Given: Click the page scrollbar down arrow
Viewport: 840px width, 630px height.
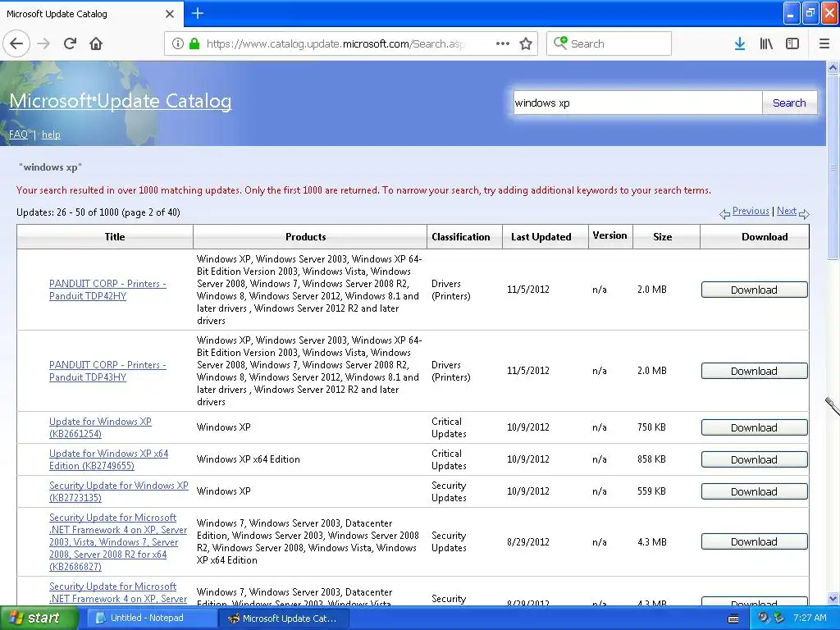Looking at the screenshot, I should (833, 598).
